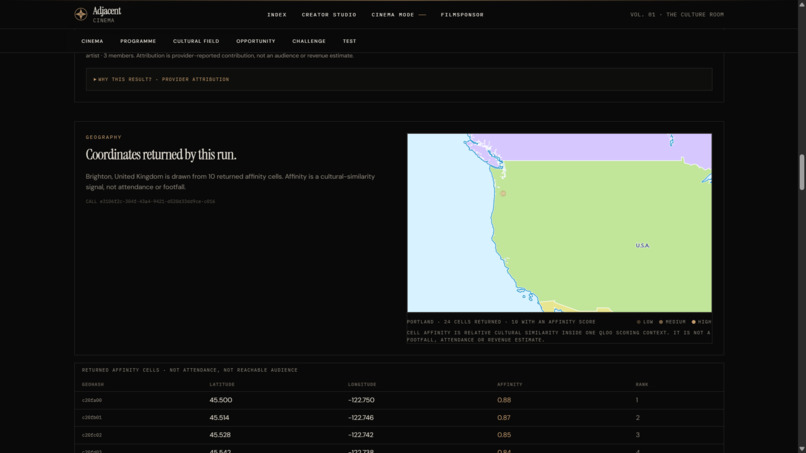Screen dimensions: 806x453
Task: Click the Rank column header
Action: tap(642, 385)
